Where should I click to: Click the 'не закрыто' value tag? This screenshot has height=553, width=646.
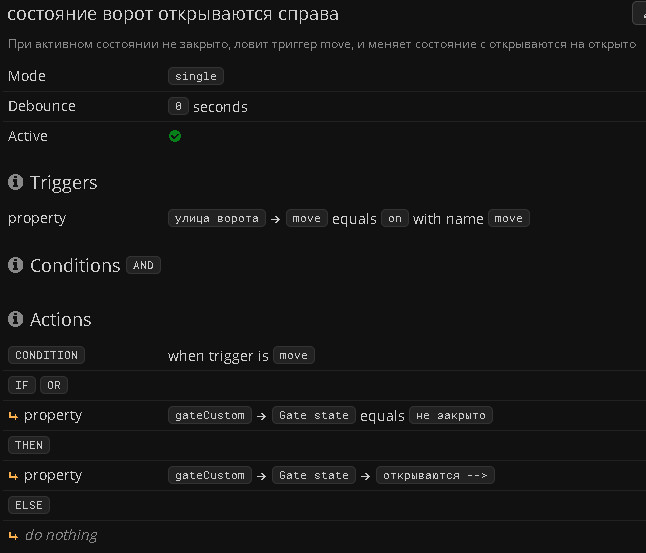pos(451,415)
